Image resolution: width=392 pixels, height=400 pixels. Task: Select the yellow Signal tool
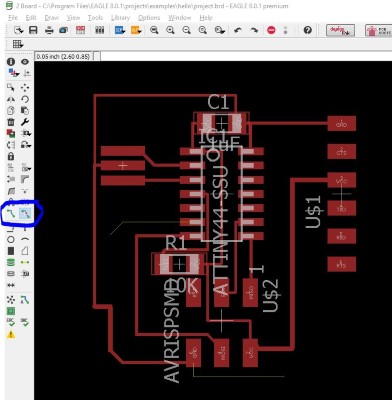pos(25,262)
